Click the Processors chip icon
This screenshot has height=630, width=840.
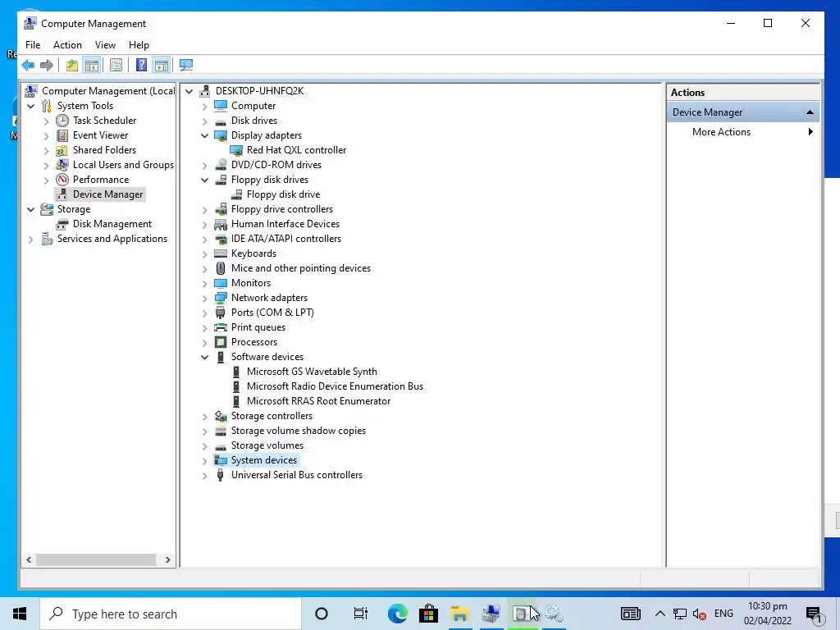(x=220, y=342)
